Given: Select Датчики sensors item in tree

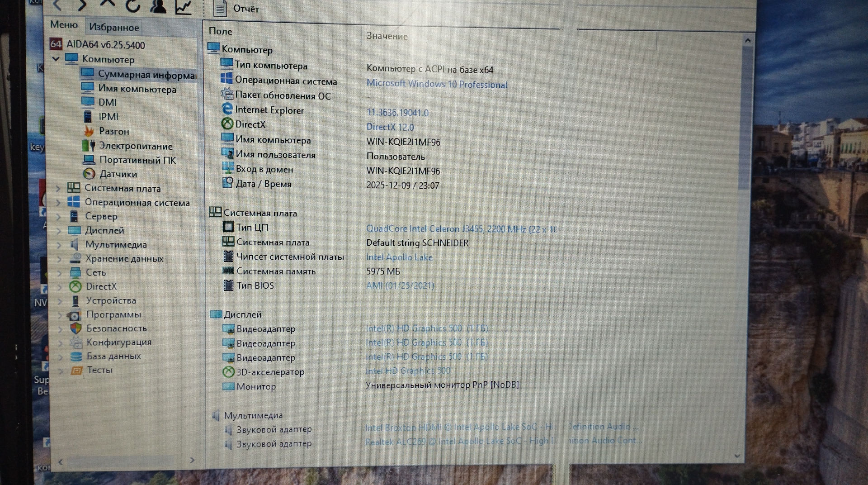Looking at the screenshot, I should [118, 174].
